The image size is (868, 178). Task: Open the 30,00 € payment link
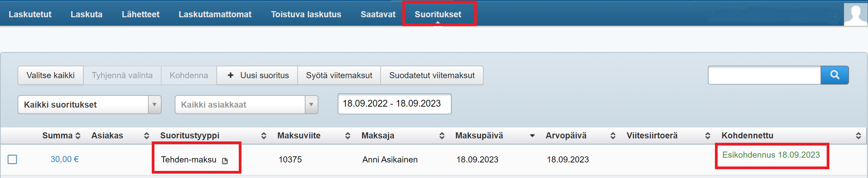pyautogui.click(x=64, y=159)
